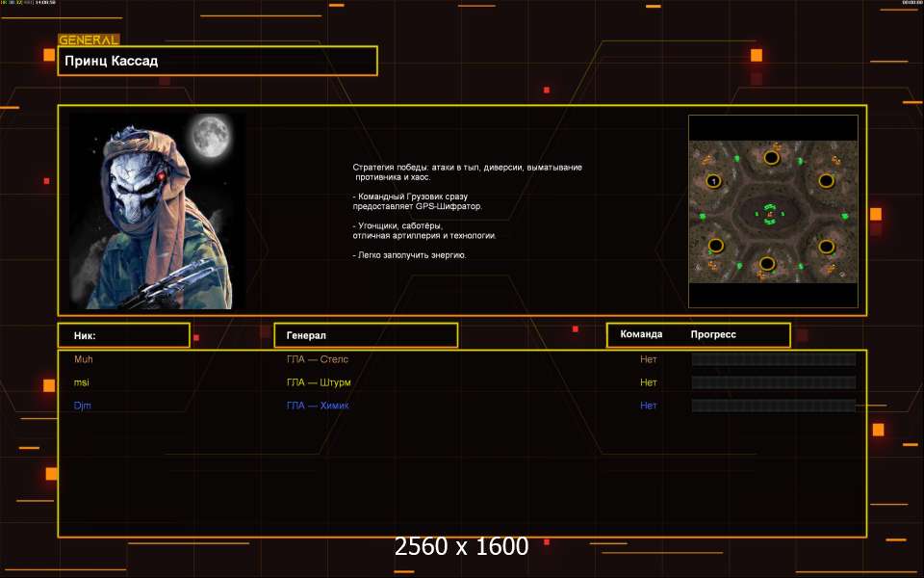
Task: Select the top-right start position circle on map
Action: 826,180
